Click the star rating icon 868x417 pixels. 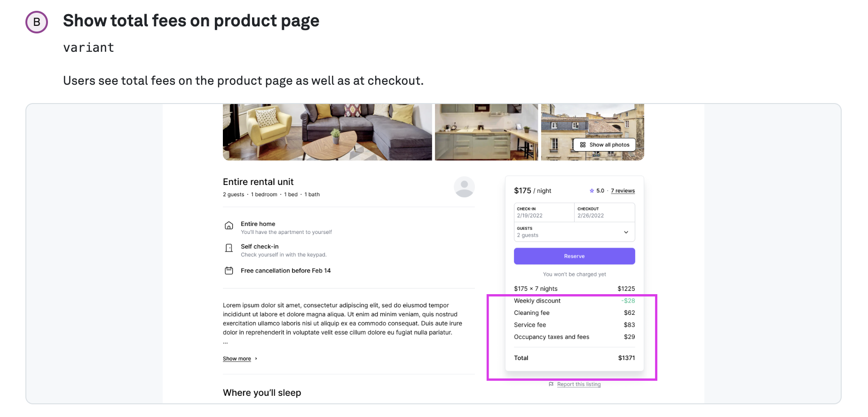[592, 191]
